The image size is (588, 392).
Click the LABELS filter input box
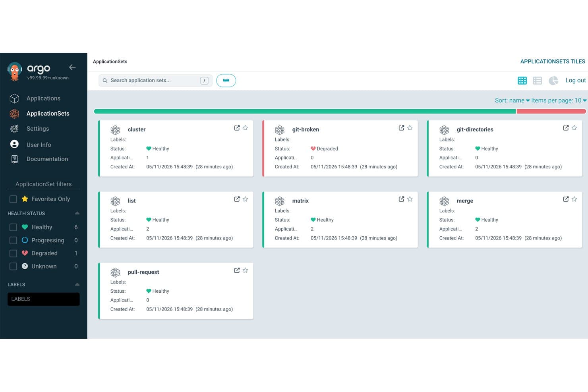pos(43,299)
